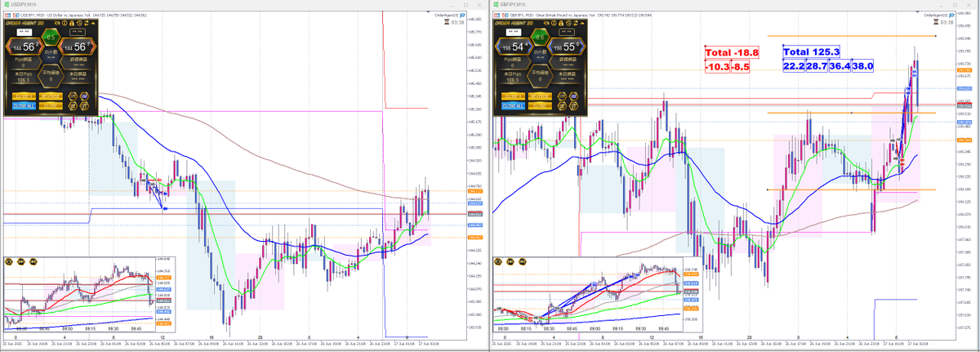Click the hexagon icon right of REVERSE in USDJPY panel
The height and width of the screenshot is (352, 980).
point(73,96)
